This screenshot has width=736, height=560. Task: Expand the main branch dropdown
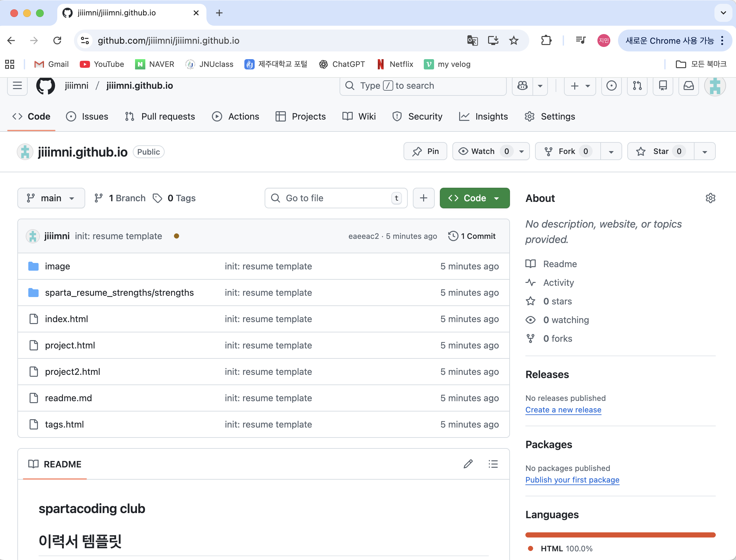[x=51, y=198]
